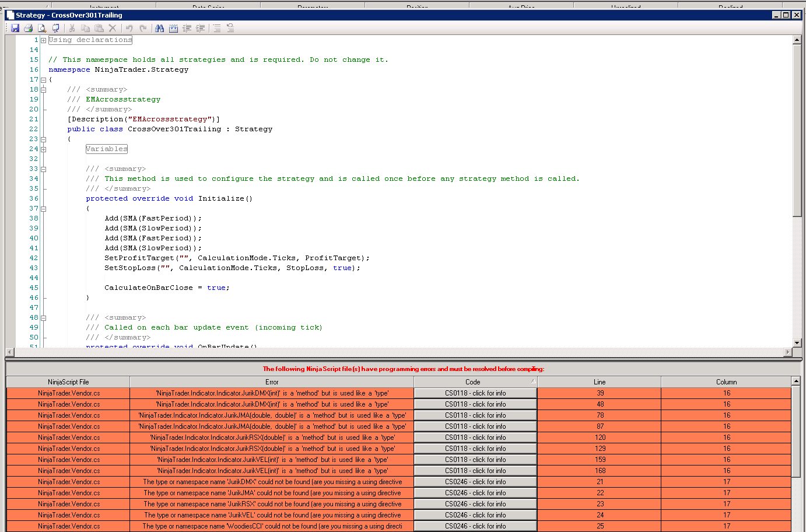This screenshot has height=532, width=806.
Task: Open print preview from the toolbar
Action: point(42,28)
